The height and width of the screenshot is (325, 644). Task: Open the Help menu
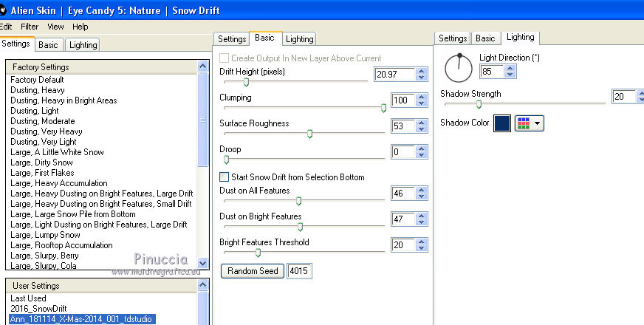[x=80, y=27]
